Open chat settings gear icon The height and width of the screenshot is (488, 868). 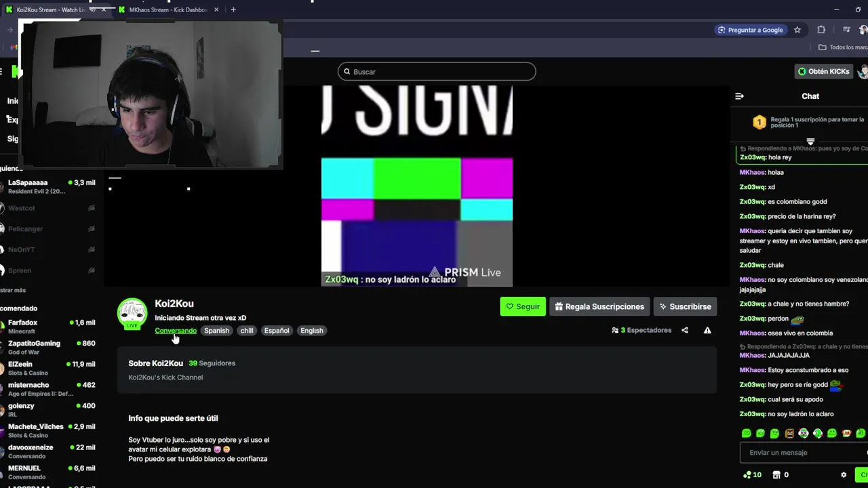click(x=844, y=475)
